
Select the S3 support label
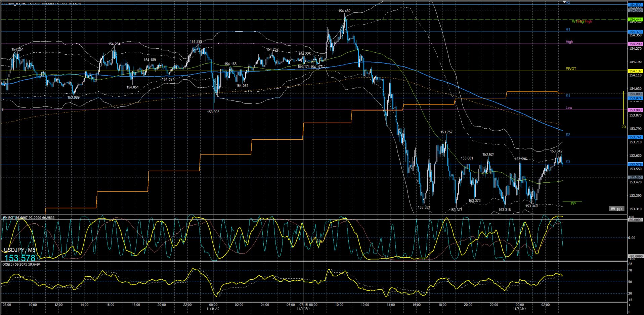click(568, 162)
